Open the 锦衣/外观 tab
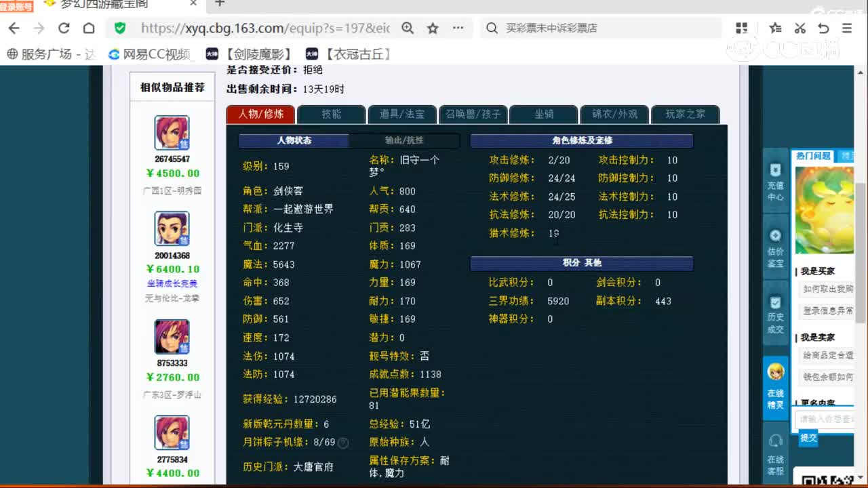868x488 pixels. (614, 114)
